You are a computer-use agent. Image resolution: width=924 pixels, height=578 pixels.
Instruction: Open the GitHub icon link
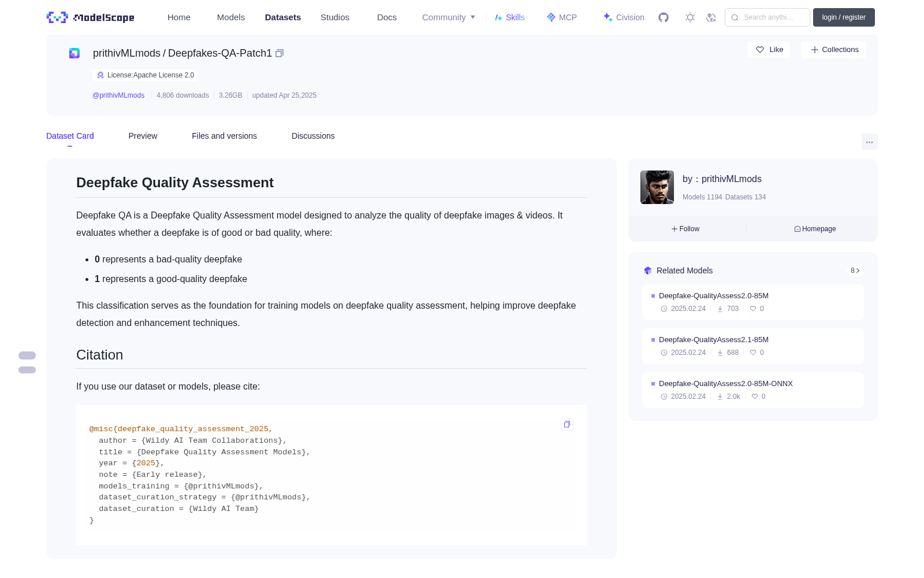click(x=664, y=17)
